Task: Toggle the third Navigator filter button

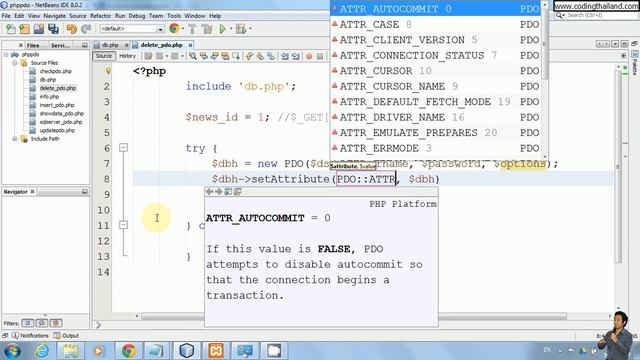Action: (x=56, y=323)
